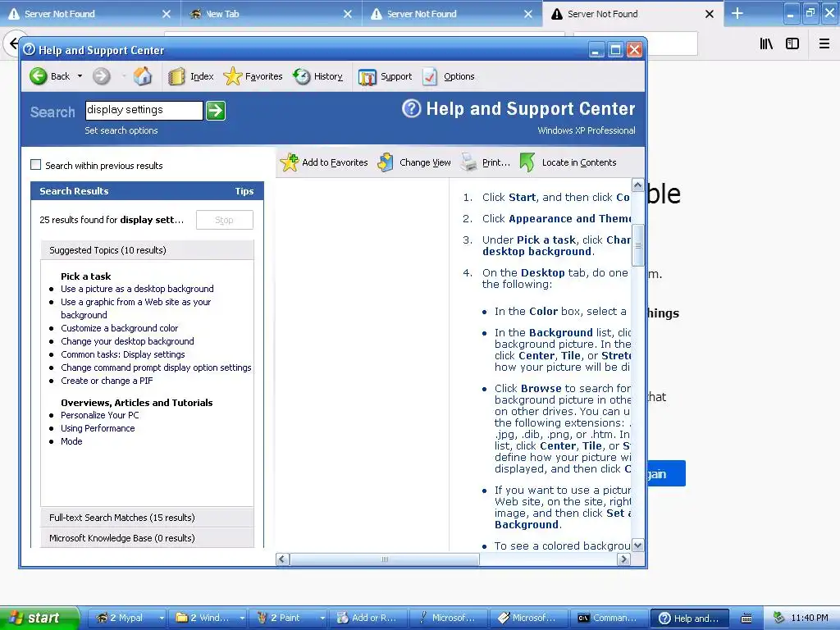Click Add to Favorites icon
The width and height of the screenshot is (840, 630).
pos(290,162)
